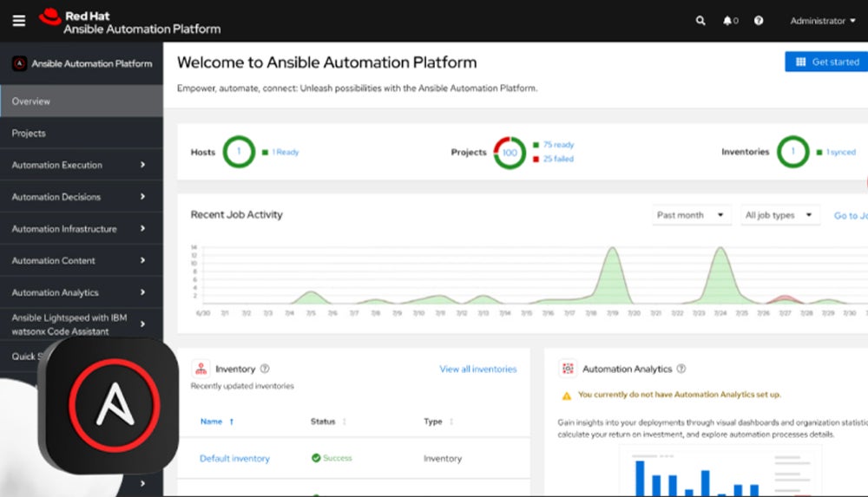Select Overview in the sidebar
868x497 pixels.
coord(81,101)
